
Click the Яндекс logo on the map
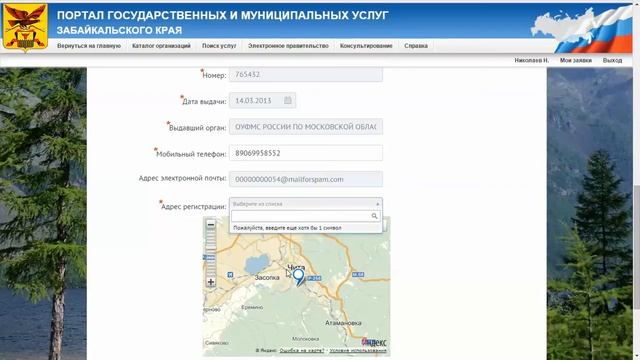(374, 342)
